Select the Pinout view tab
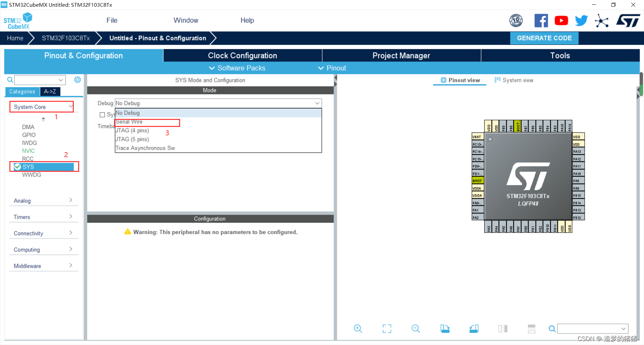Image resolution: width=644 pixels, height=345 pixels. [x=460, y=80]
